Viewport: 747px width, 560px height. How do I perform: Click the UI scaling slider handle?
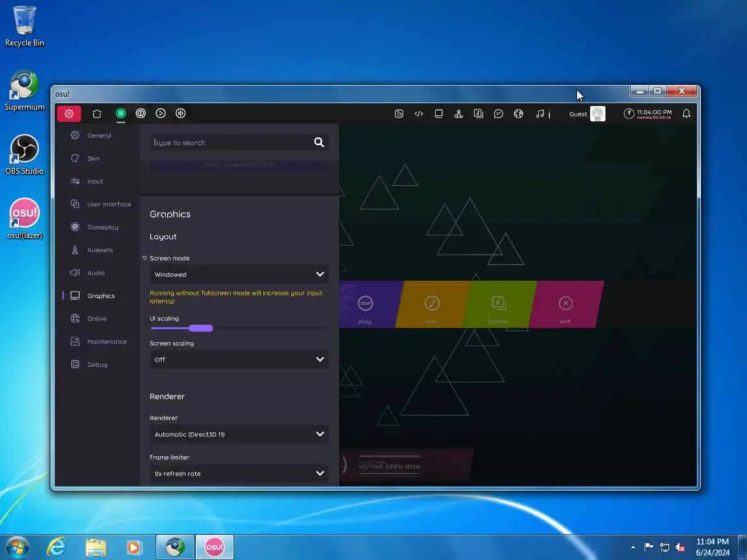(200, 328)
